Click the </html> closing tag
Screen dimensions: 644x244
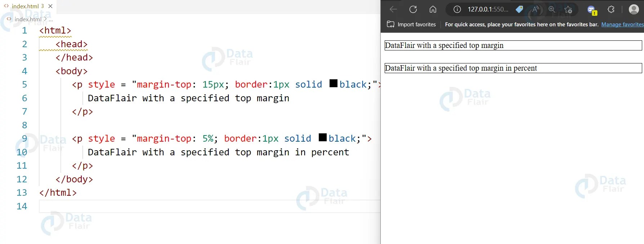point(58,192)
